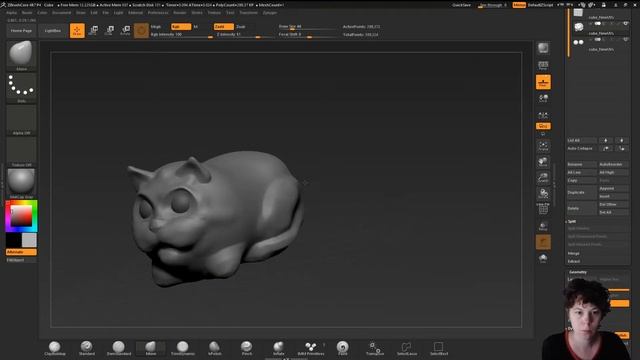Open the Alpha Off selector
The height and width of the screenshot is (360, 640).
tap(21, 120)
